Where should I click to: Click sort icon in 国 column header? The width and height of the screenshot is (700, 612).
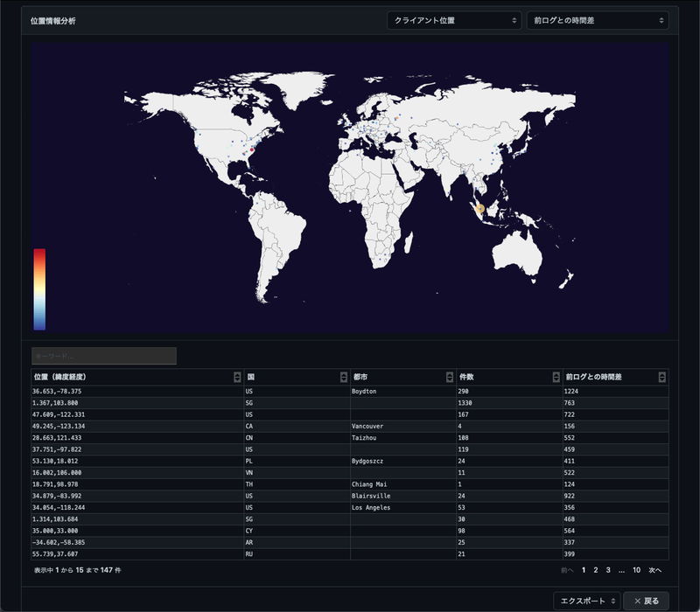tap(344, 377)
